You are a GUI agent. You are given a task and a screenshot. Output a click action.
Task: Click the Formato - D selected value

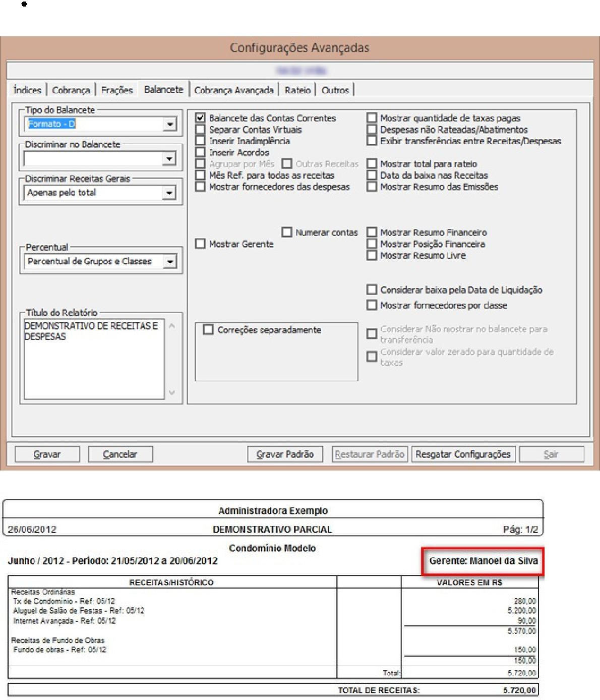51,124
